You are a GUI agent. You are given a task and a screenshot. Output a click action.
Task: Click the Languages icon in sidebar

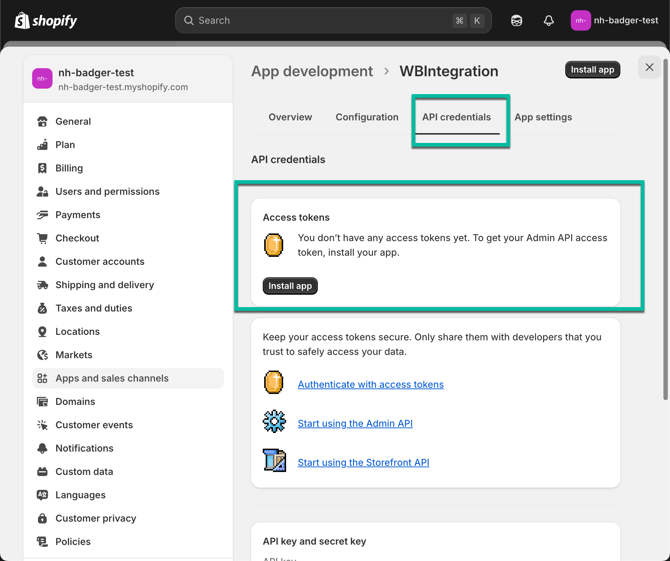(42, 495)
